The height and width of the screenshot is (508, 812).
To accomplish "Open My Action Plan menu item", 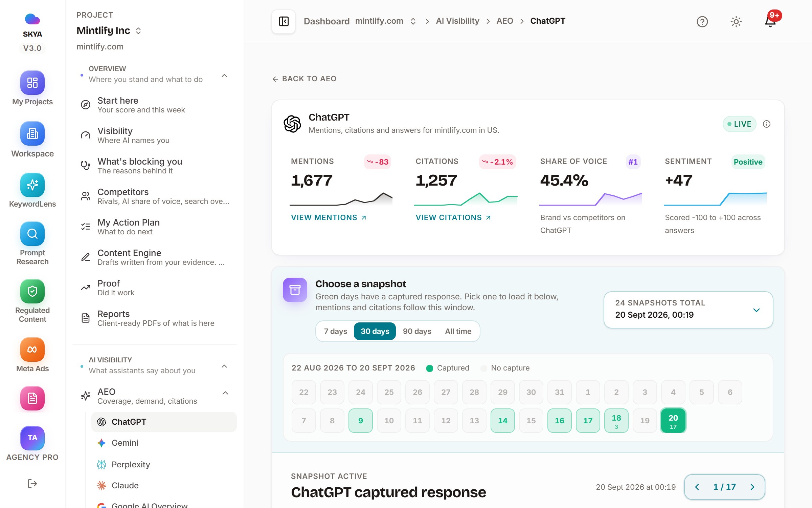I will [155, 227].
